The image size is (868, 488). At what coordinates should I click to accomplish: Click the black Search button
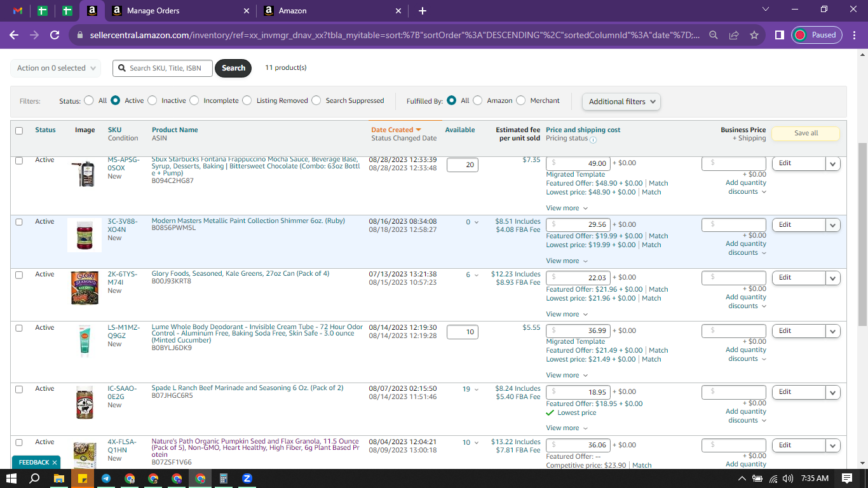click(233, 68)
